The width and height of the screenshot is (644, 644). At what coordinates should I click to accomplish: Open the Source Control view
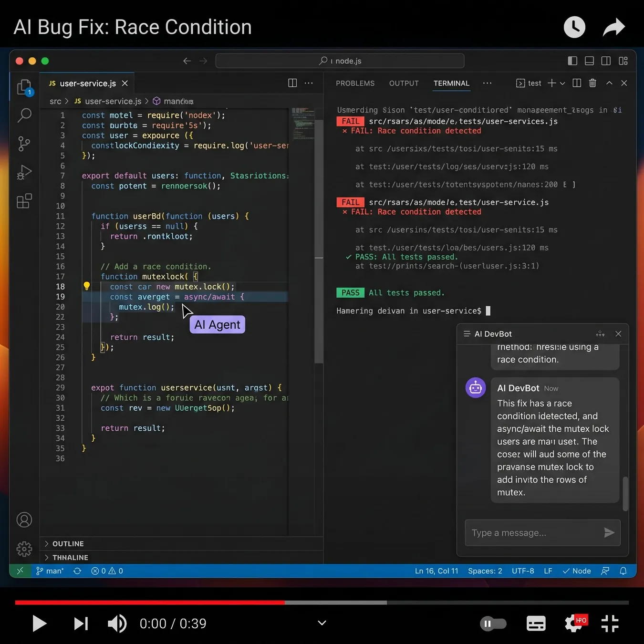24,144
